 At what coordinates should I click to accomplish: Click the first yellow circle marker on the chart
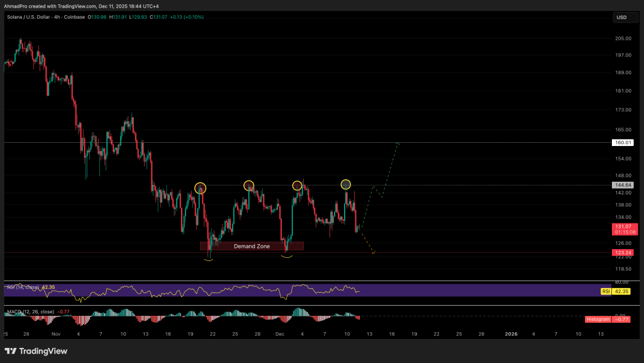point(200,187)
